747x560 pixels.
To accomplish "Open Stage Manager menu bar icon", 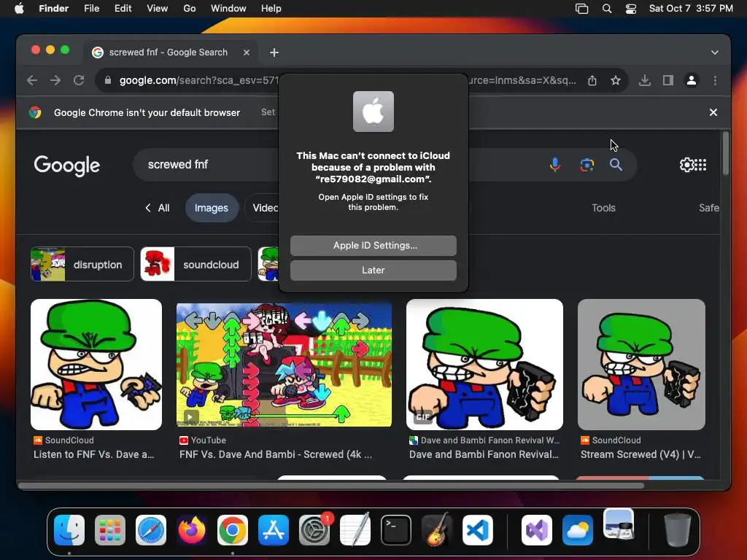I will tap(581, 9).
